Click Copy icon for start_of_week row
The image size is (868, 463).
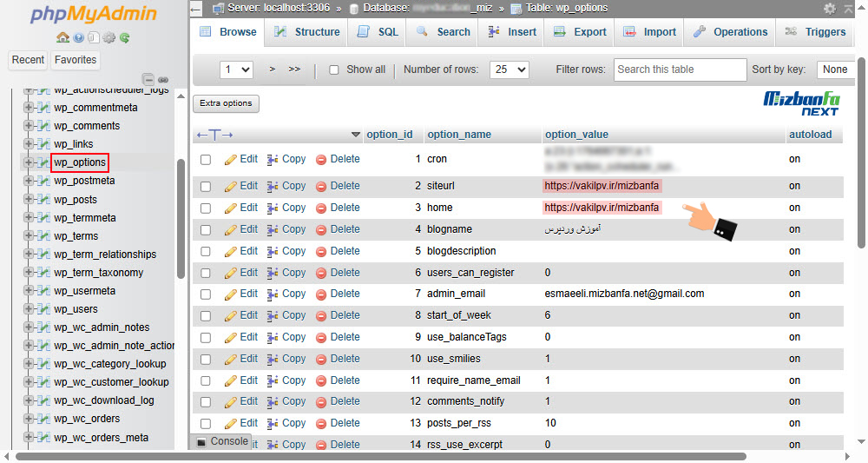(273, 315)
